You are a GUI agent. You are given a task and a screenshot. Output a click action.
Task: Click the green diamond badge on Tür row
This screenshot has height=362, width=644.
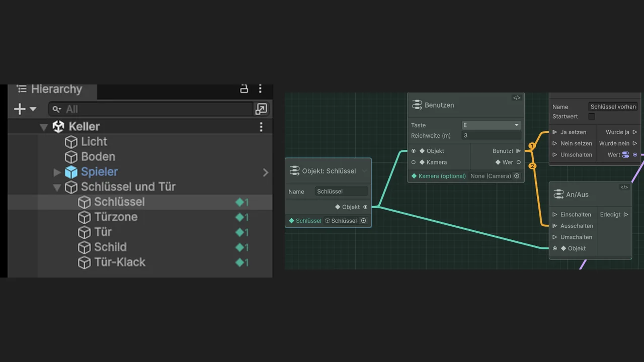(240, 232)
